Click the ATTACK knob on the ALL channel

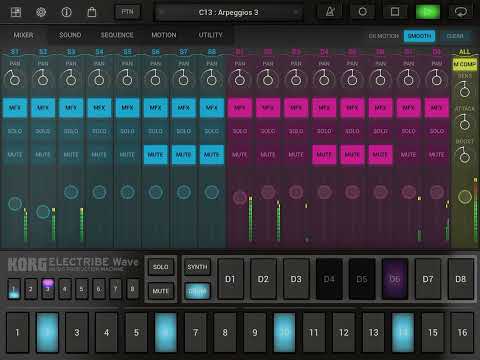pyautogui.click(x=465, y=123)
